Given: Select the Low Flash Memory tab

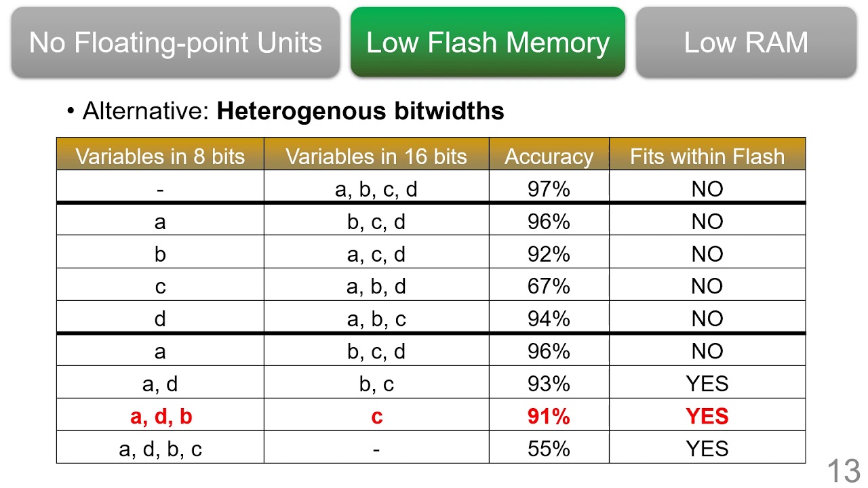Looking at the screenshot, I should (488, 43).
